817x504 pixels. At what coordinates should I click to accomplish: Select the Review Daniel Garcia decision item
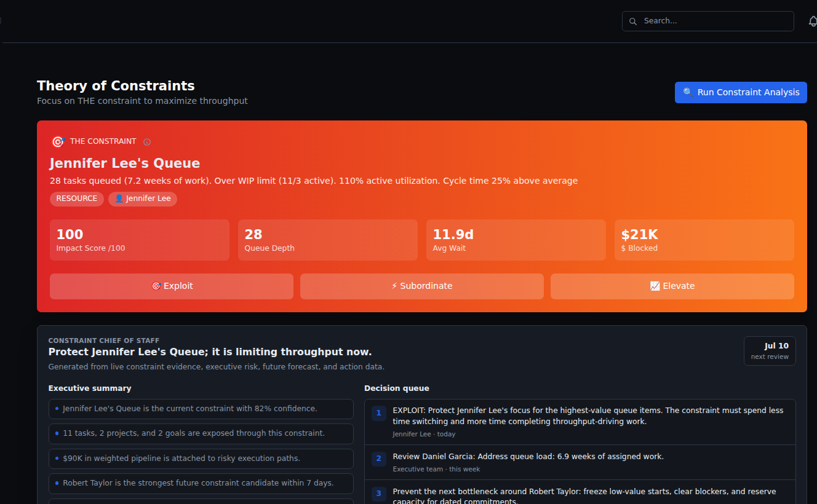[x=580, y=462]
